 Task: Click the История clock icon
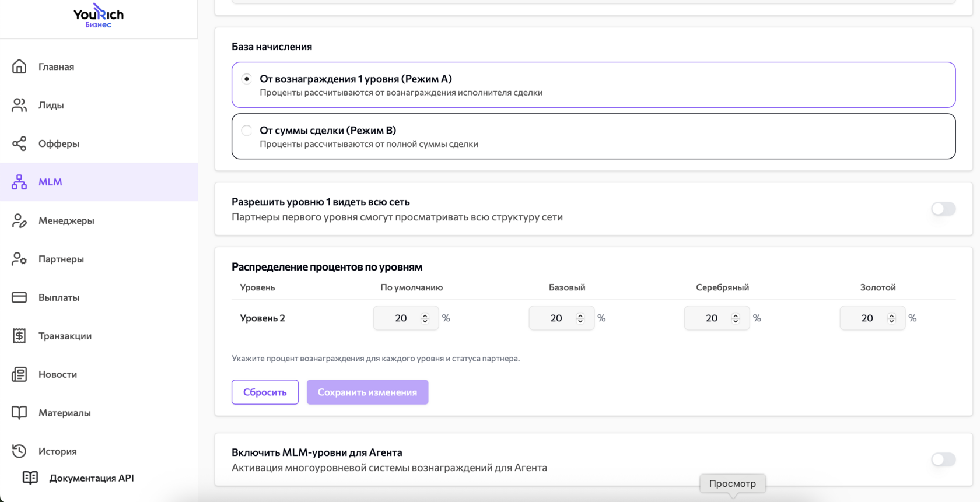coord(19,451)
